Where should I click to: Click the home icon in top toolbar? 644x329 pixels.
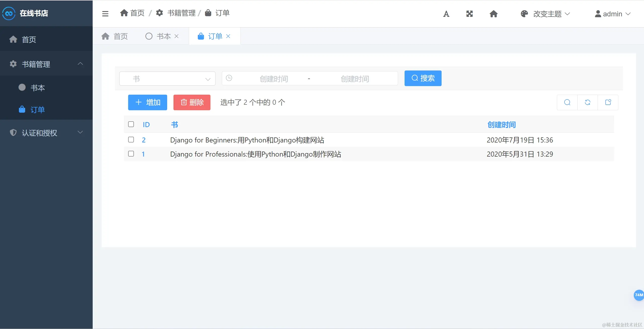[x=493, y=14]
